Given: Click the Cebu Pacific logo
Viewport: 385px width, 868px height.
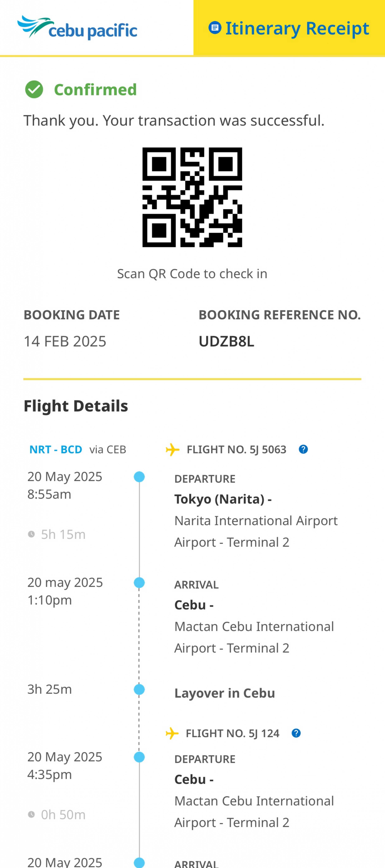Looking at the screenshot, I should 77,28.
